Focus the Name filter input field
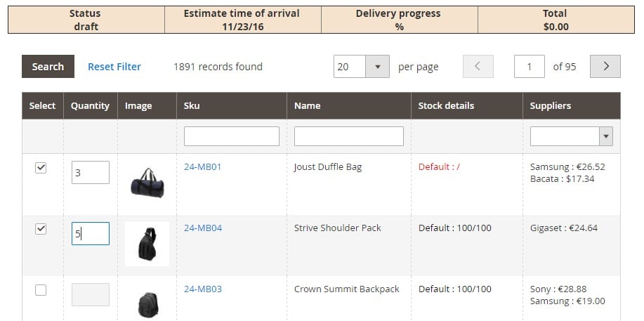 (349, 136)
